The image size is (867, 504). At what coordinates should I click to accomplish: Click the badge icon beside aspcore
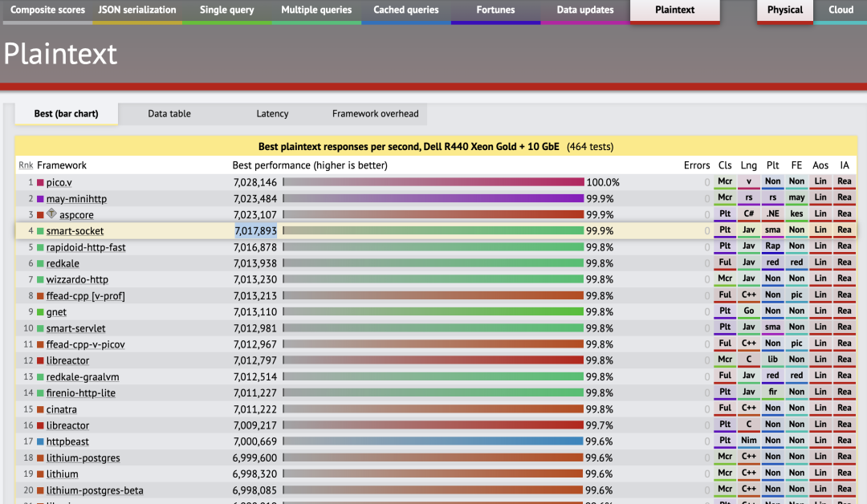(51, 213)
